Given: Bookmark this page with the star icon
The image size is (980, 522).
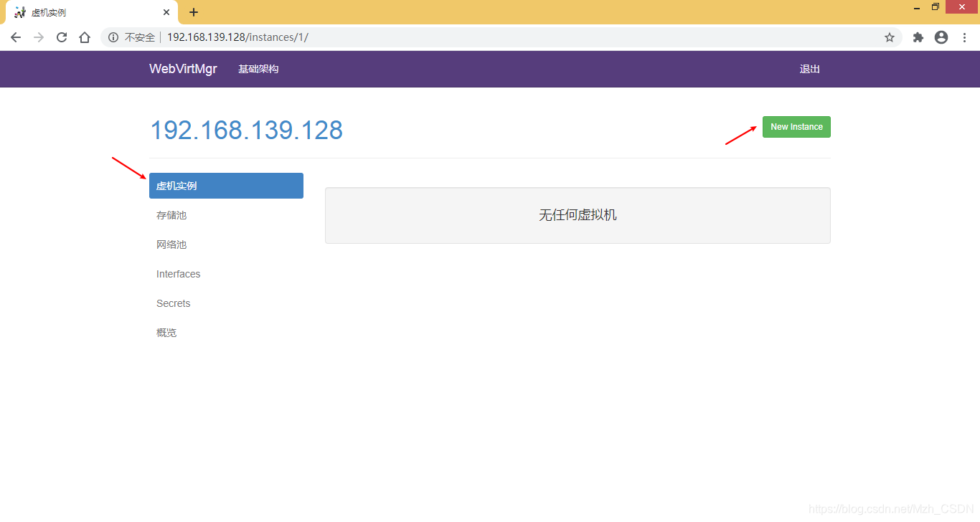Looking at the screenshot, I should pyautogui.click(x=890, y=37).
